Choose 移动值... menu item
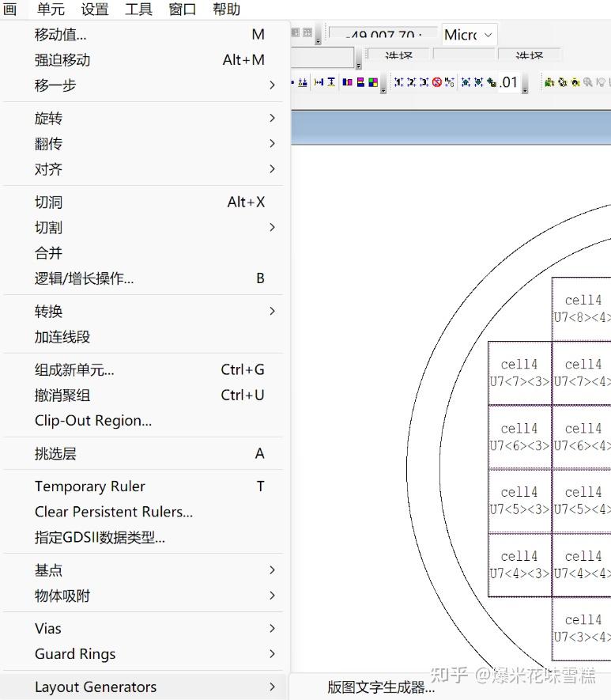 (143, 34)
